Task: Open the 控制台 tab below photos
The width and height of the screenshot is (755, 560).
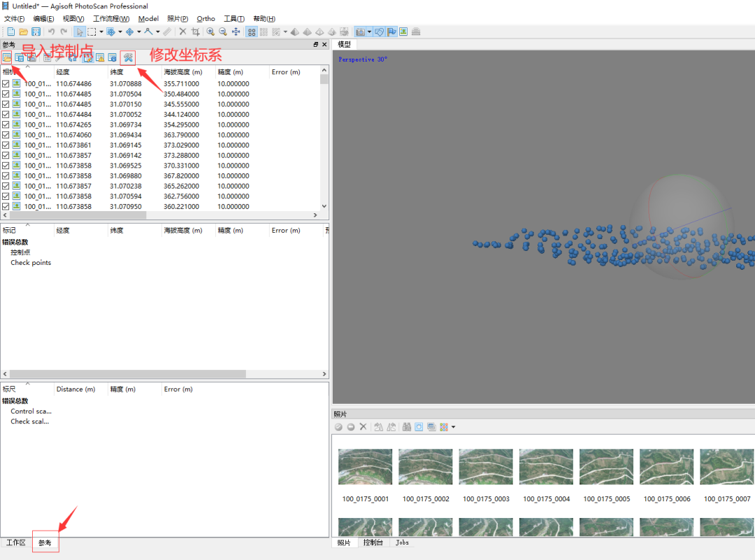Action: coord(373,543)
